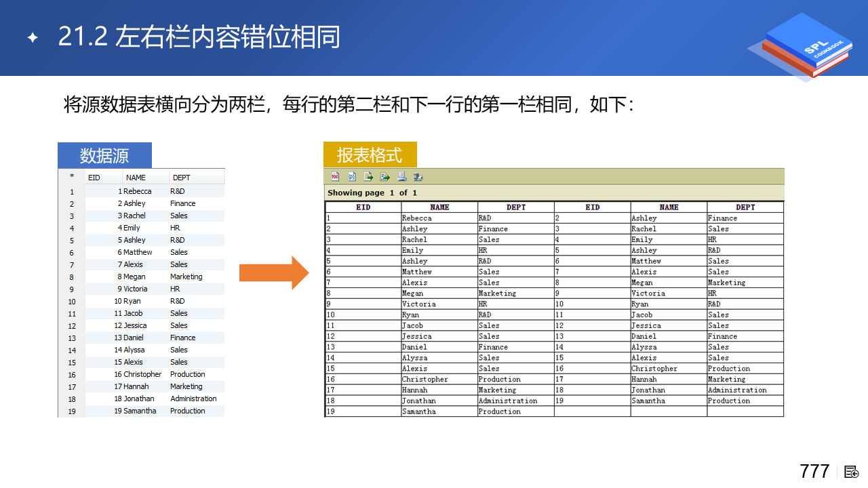
Task: Click the export report icon
Action: pyautogui.click(x=384, y=177)
